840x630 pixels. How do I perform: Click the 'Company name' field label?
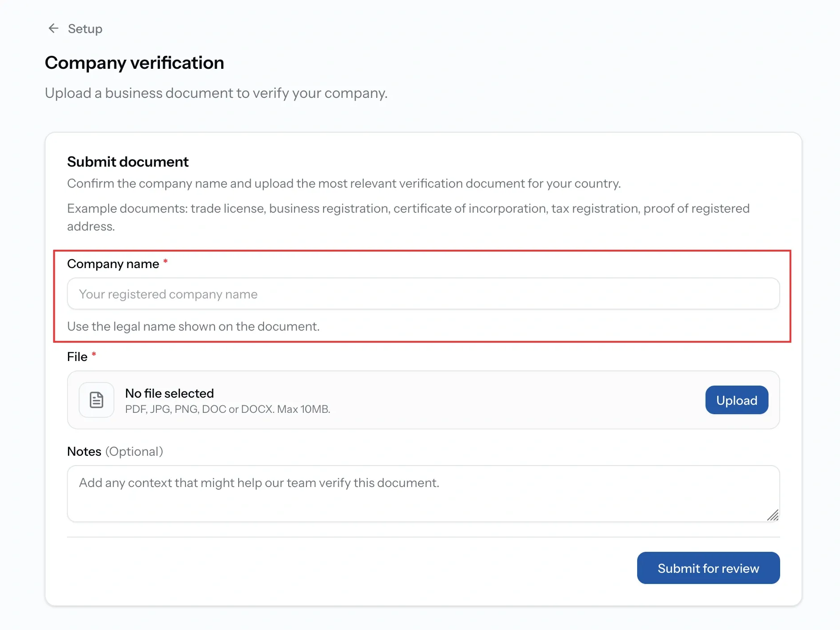tap(113, 264)
